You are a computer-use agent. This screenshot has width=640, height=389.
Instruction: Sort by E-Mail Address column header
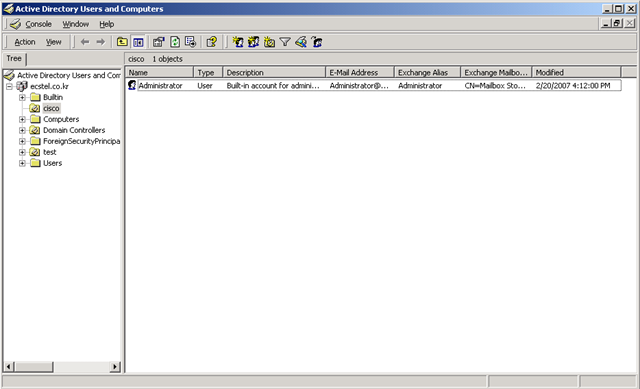click(360, 73)
